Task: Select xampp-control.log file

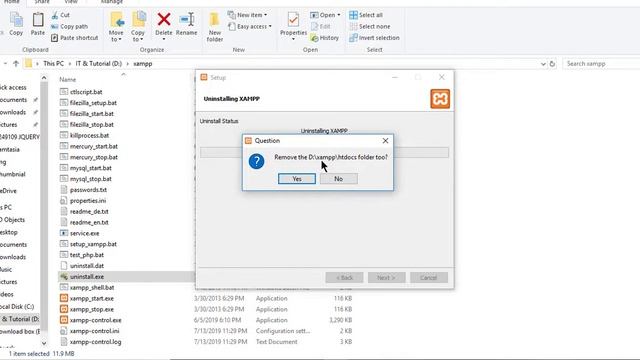Action: click(95, 342)
